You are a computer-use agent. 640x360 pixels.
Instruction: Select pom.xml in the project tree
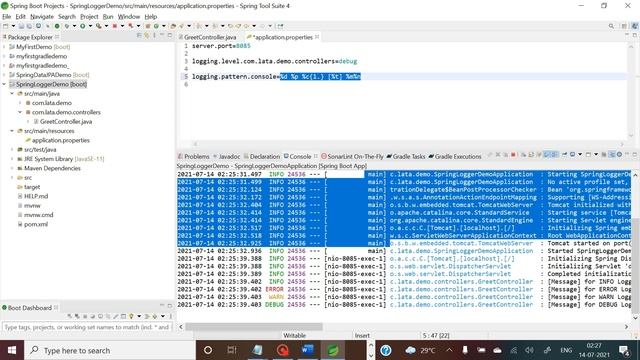pos(36,224)
